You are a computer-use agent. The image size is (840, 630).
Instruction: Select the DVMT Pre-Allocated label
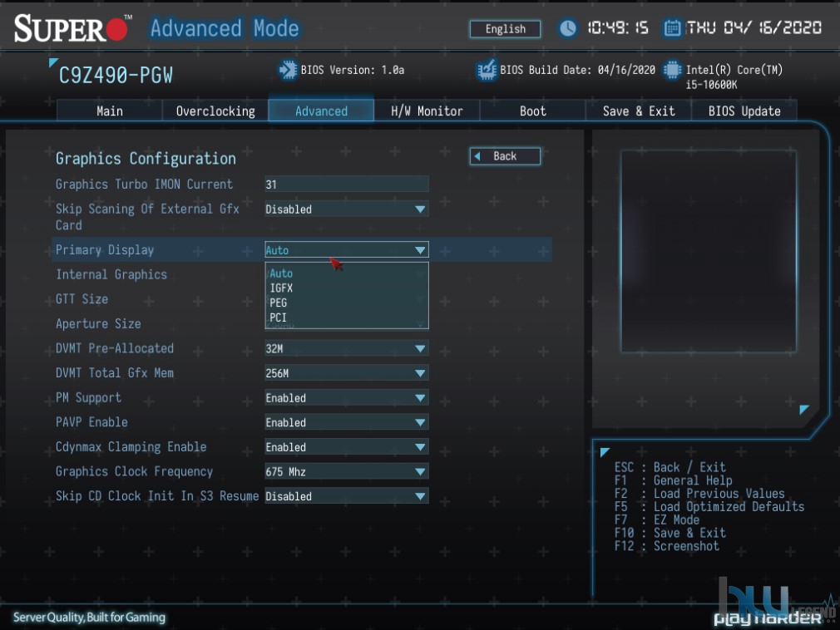click(115, 348)
